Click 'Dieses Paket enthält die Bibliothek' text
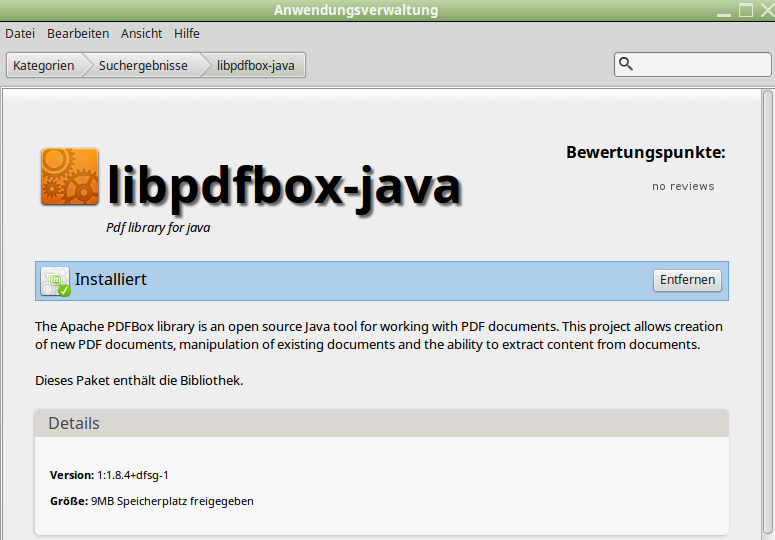 139,380
